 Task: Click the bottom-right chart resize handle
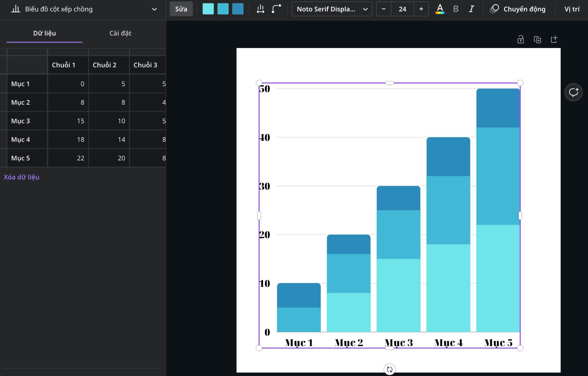(520, 348)
